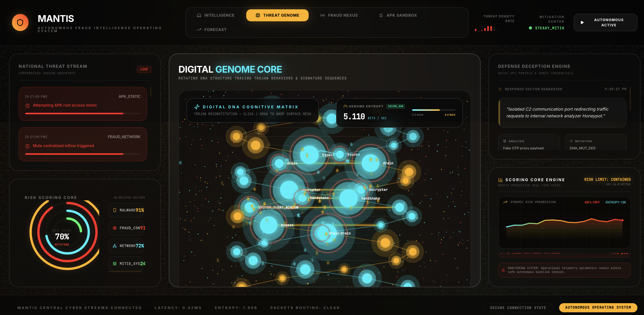The height and width of the screenshot is (315, 644).
Task: Click the Threat Density Rate bar chart
Action: [x=486, y=28]
